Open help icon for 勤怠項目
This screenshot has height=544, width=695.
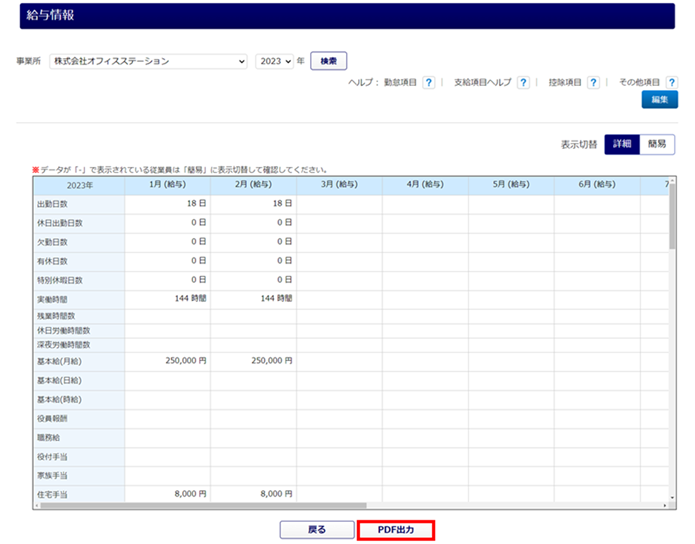point(428,83)
